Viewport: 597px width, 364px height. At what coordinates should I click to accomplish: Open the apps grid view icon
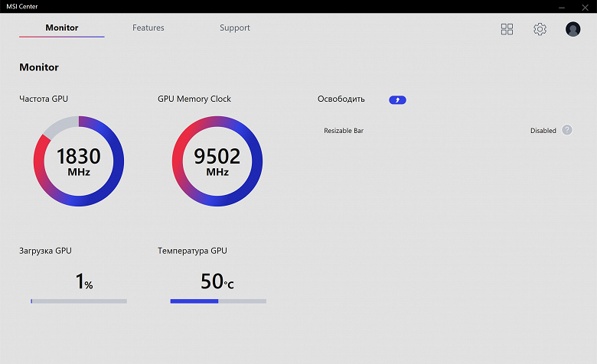[x=507, y=29]
